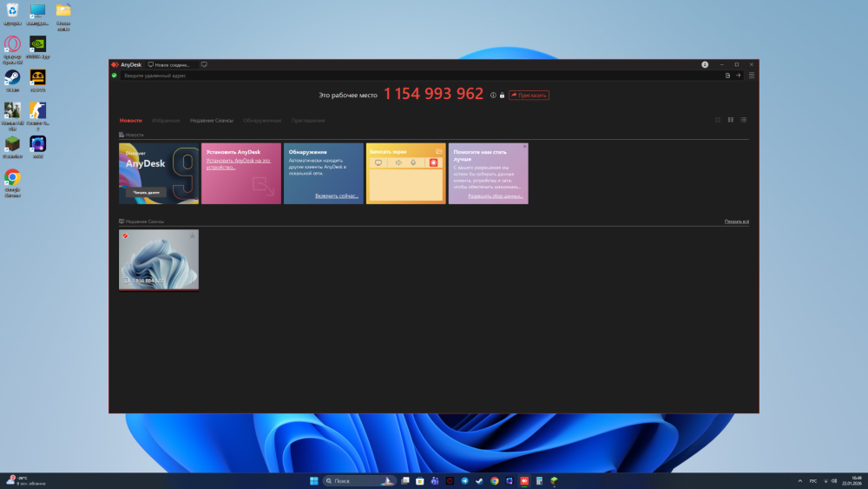The image size is (868, 489).
Task: Click the workspace ID 1 154 993 962
Action: [433, 94]
